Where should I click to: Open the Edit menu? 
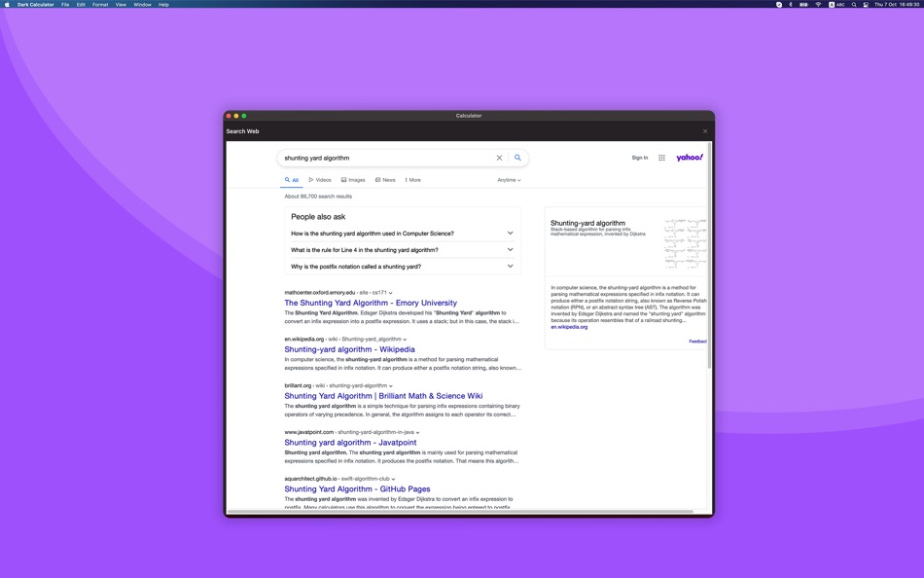(x=81, y=4)
